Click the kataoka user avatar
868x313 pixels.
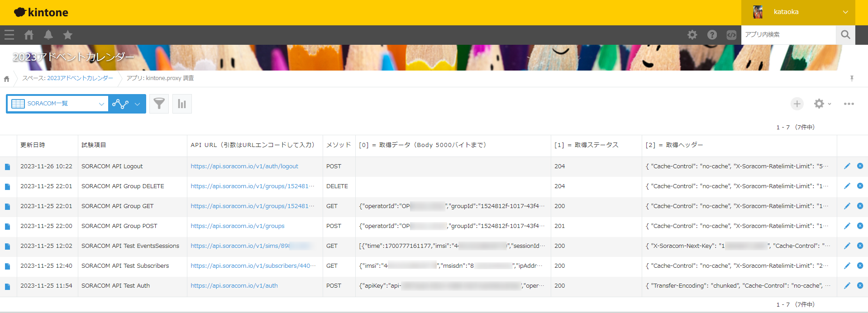pos(758,12)
